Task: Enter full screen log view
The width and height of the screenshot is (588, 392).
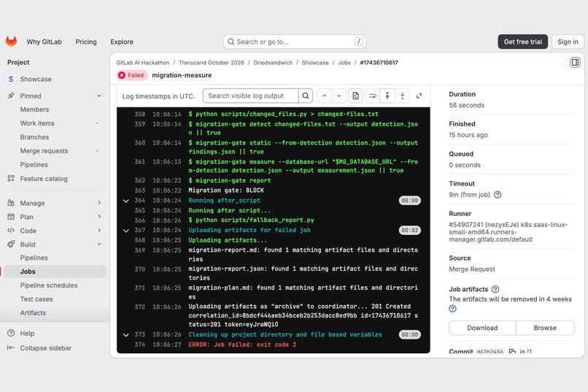Action: [419, 96]
